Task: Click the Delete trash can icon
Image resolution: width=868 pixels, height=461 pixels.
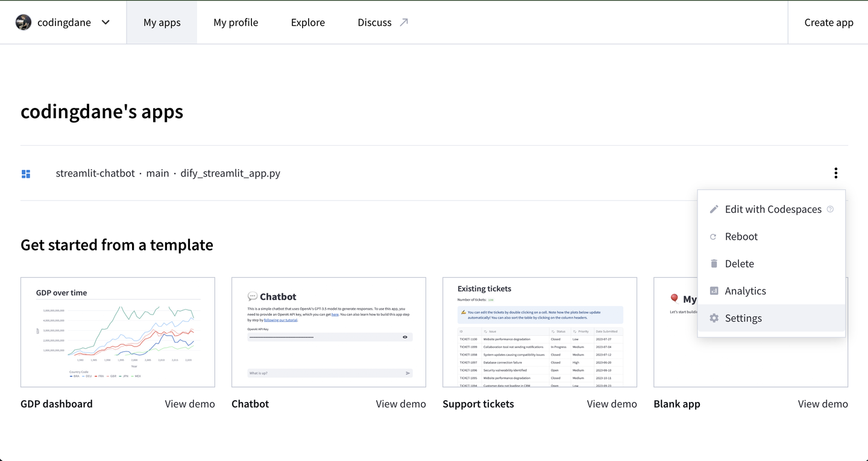Action: pos(714,264)
